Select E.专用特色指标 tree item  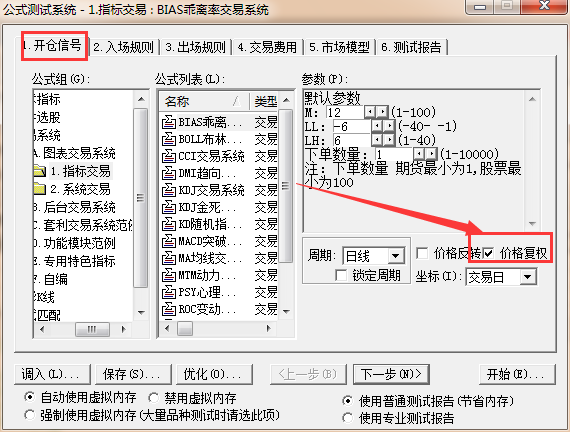coord(75,261)
